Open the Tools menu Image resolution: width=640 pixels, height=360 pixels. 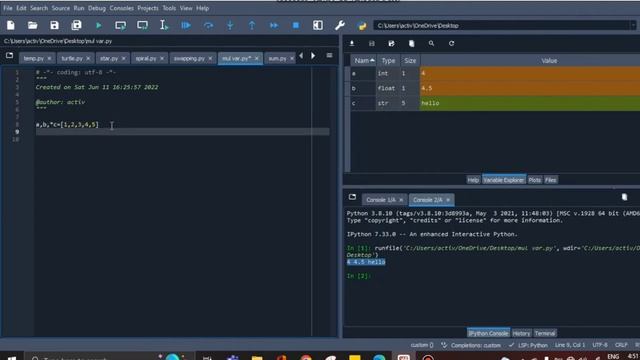(169, 8)
